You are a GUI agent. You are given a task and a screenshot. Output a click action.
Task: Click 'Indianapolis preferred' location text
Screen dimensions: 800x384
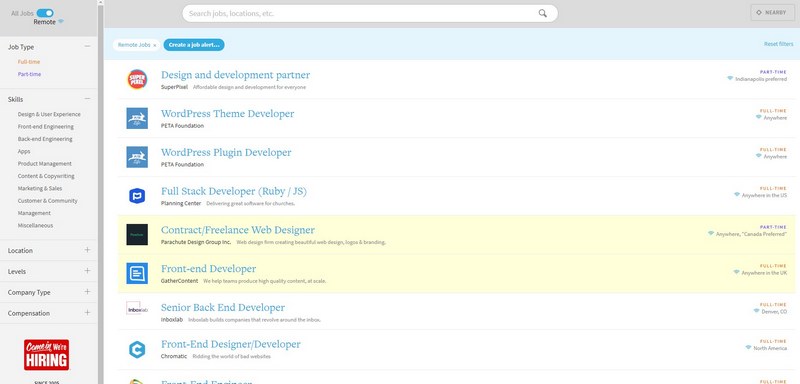tap(761, 80)
